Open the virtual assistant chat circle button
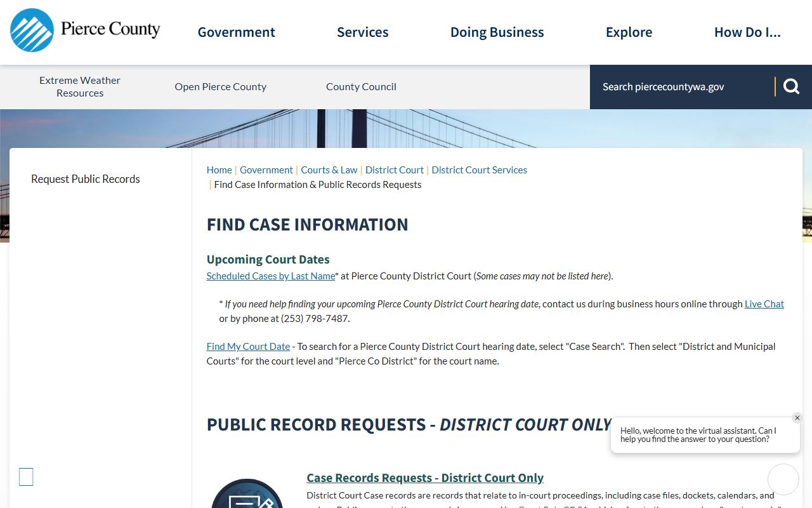 pos(783,479)
